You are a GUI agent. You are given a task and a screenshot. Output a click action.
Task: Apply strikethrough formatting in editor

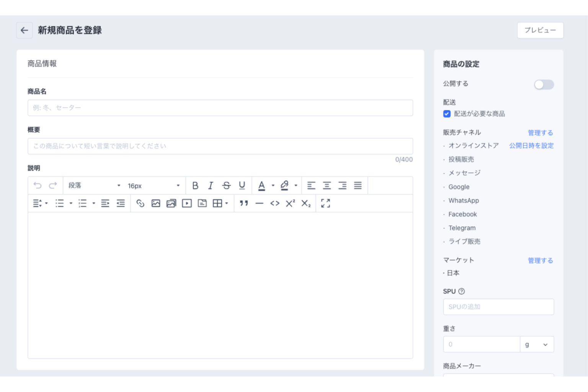(x=226, y=185)
